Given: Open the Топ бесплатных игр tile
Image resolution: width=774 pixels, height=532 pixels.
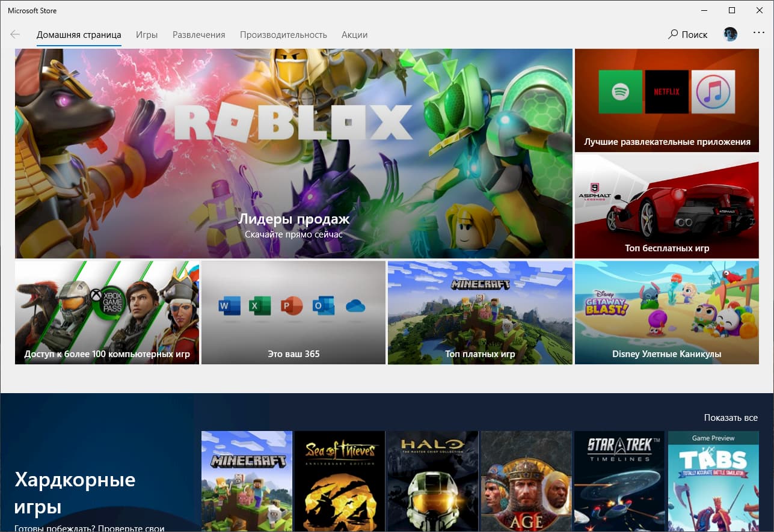Looking at the screenshot, I should [x=667, y=206].
